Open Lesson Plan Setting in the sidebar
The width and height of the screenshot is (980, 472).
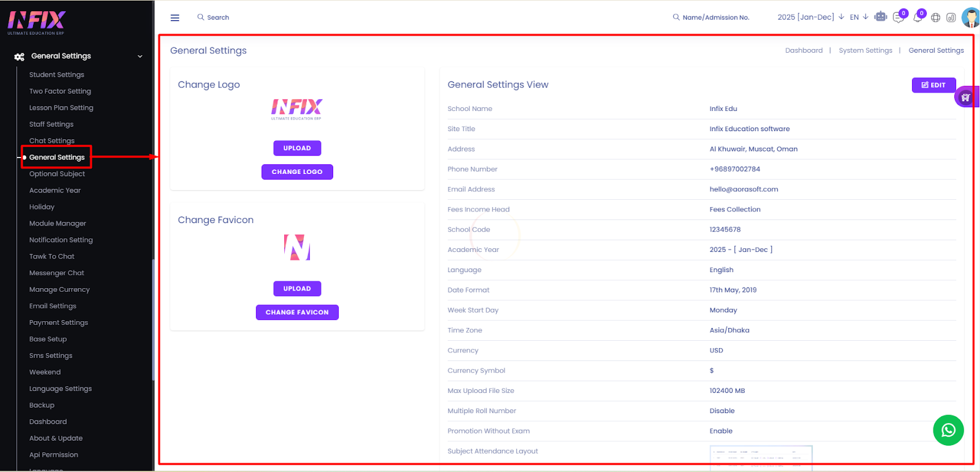click(61, 108)
